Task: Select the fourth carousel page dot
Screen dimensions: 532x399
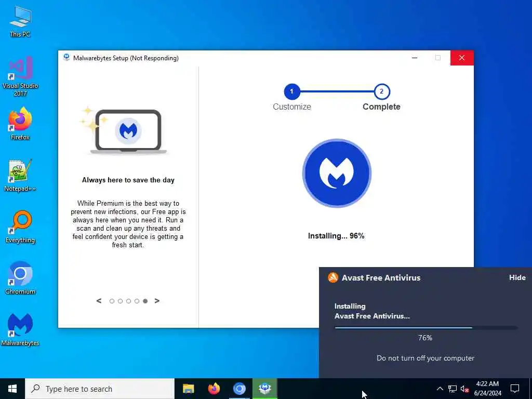Action: click(137, 301)
